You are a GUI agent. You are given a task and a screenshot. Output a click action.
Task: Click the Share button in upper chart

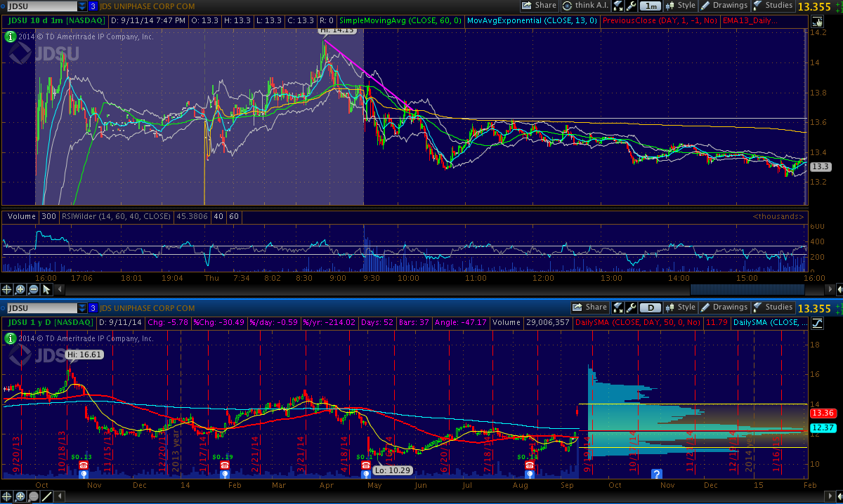point(539,6)
